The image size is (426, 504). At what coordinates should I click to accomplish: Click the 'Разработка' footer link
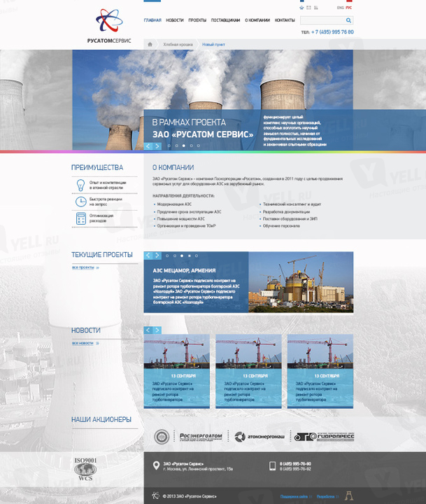click(327, 496)
